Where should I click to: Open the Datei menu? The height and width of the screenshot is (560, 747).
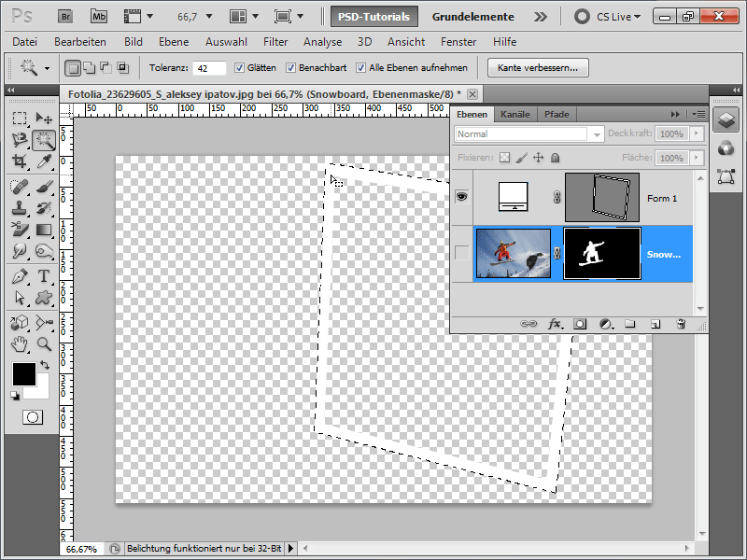click(x=25, y=42)
